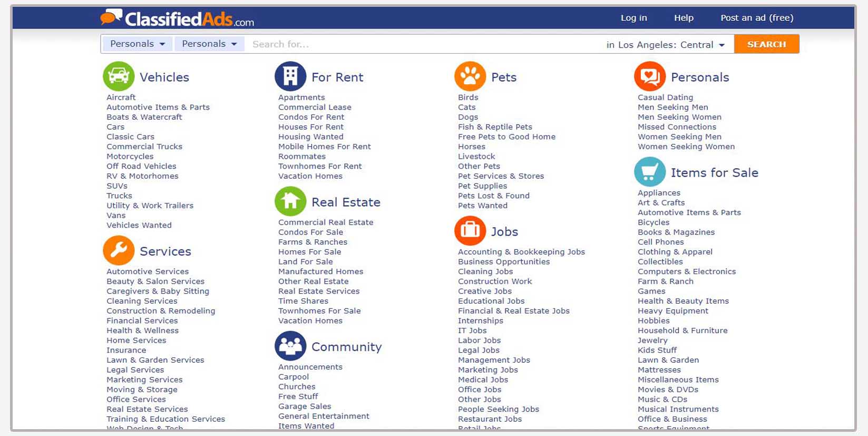868x436 pixels.
Task: Browse Apartments for rent
Action: [x=301, y=98]
